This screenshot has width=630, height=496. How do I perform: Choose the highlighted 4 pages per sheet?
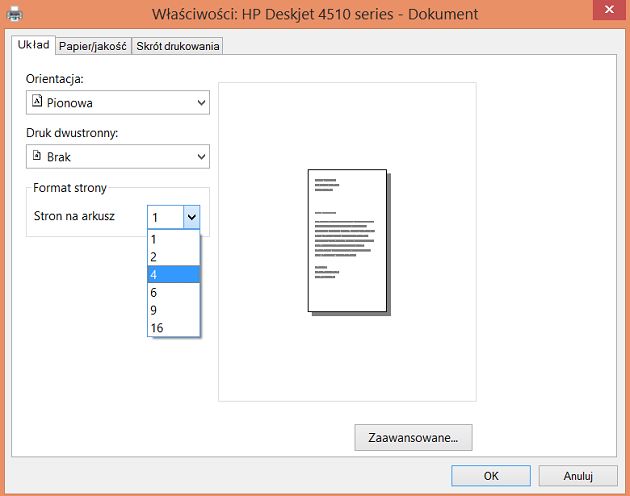[174, 275]
